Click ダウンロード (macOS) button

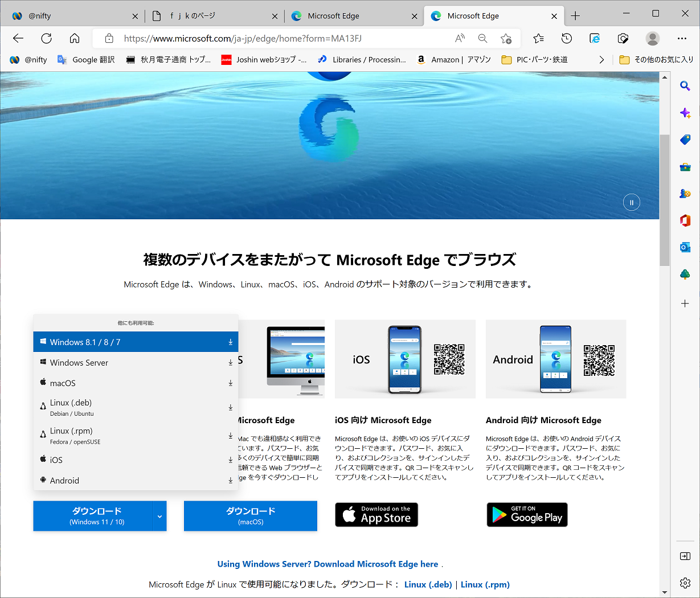[x=251, y=516]
